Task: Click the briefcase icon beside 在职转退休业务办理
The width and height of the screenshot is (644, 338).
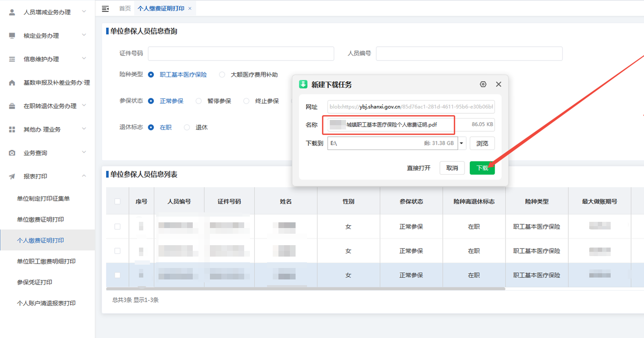Action: [12, 106]
